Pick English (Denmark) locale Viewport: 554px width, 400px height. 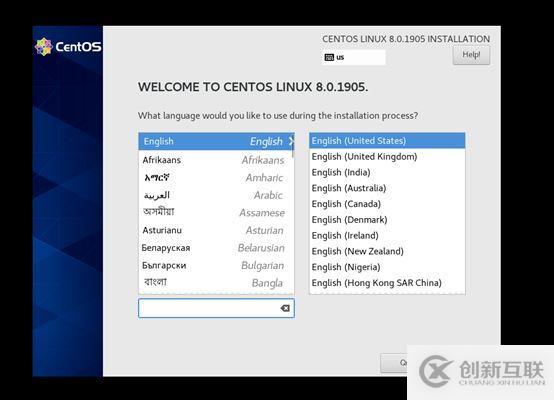387,219
